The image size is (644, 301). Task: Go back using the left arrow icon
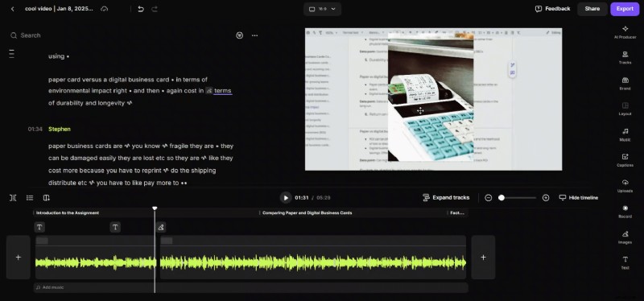pyautogui.click(x=12, y=9)
